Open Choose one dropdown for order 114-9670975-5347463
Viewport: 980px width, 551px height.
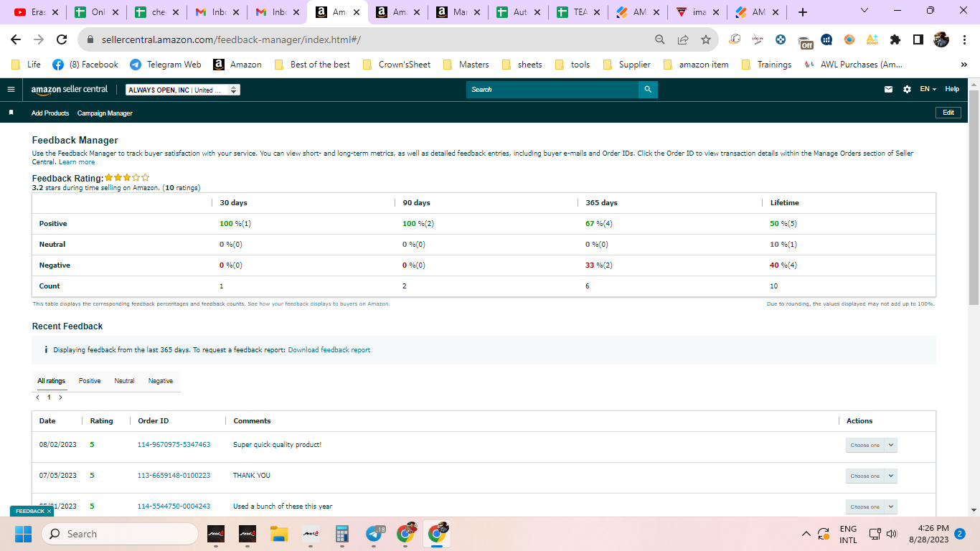871,445
